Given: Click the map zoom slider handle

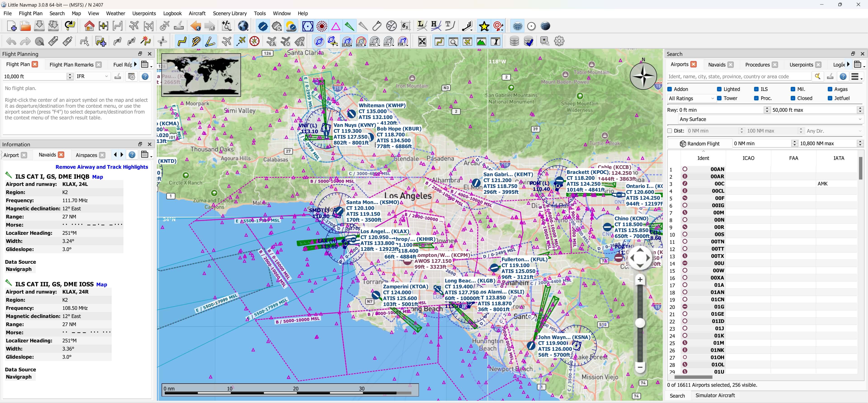Looking at the screenshot, I should [640, 323].
